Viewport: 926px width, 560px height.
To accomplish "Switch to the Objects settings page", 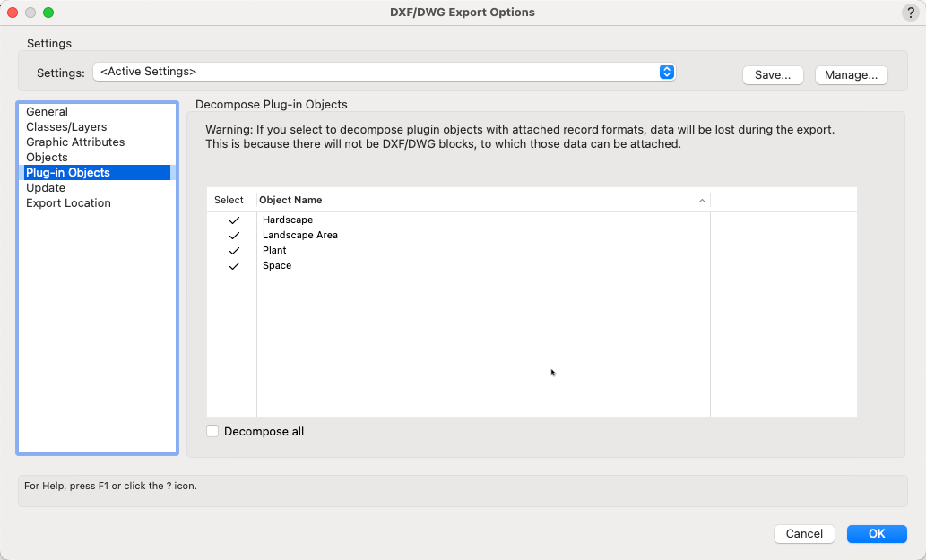I will [47, 157].
